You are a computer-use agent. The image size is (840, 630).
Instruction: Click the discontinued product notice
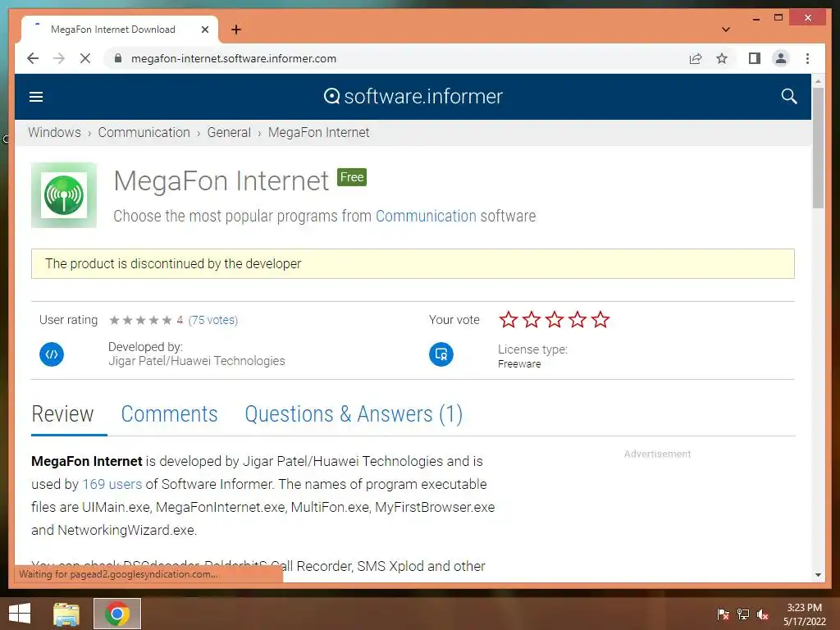point(413,263)
